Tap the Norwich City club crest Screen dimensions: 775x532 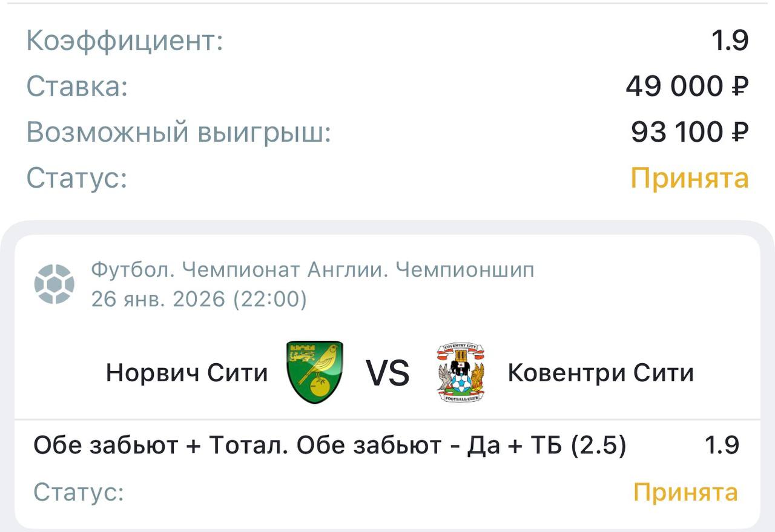tap(314, 372)
